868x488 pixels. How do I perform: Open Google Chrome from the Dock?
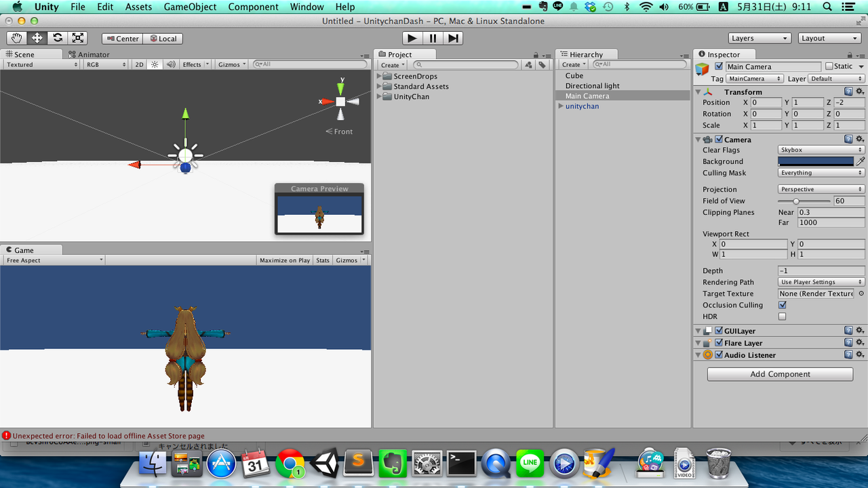[290, 463]
